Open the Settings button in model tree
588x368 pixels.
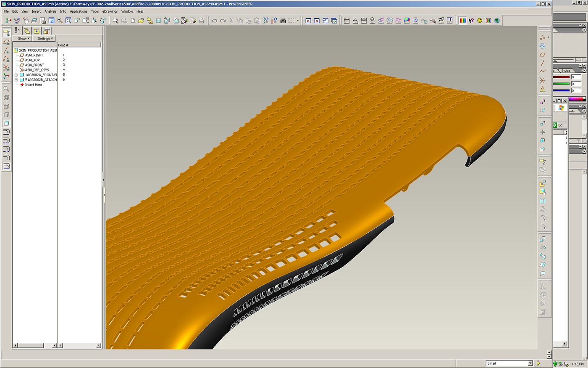click(x=45, y=39)
